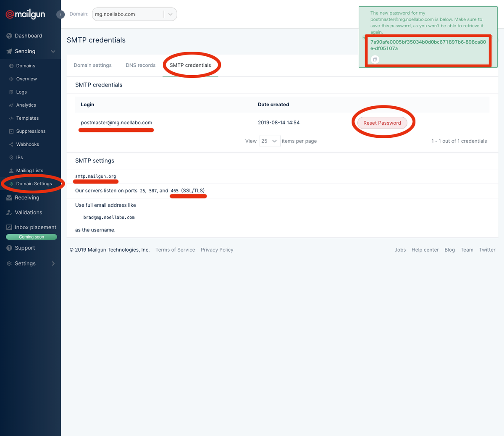504x436 pixels.
Task: Collapse the sidebar with the arrow button
Action: coord(60,14)
